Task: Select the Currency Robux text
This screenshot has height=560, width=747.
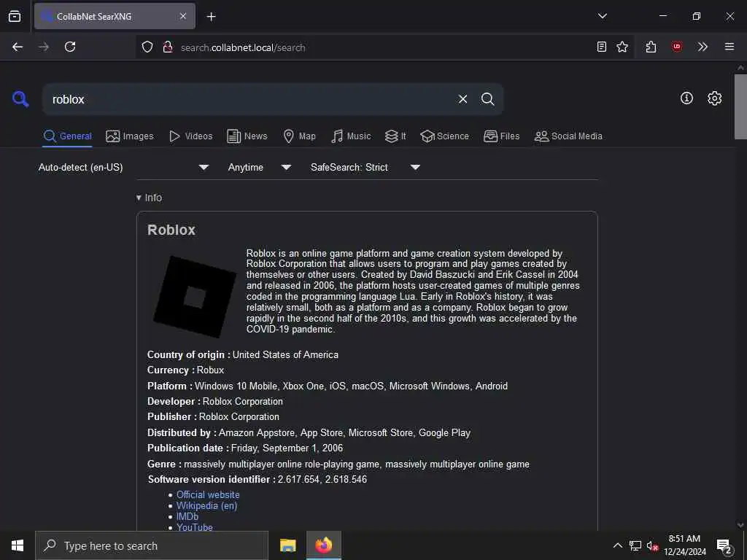Action: (x=185, y=370)
